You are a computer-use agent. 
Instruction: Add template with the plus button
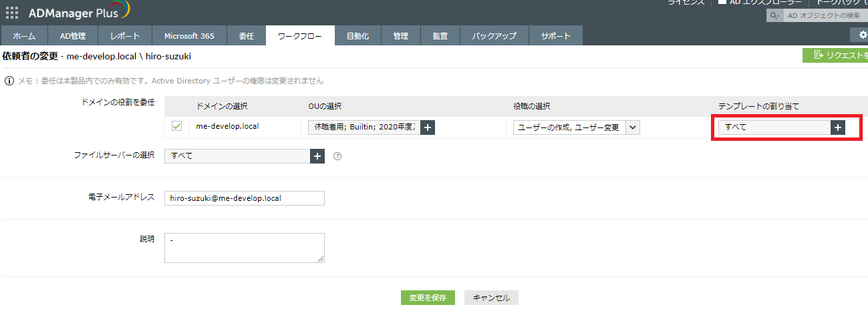(837, 127)
